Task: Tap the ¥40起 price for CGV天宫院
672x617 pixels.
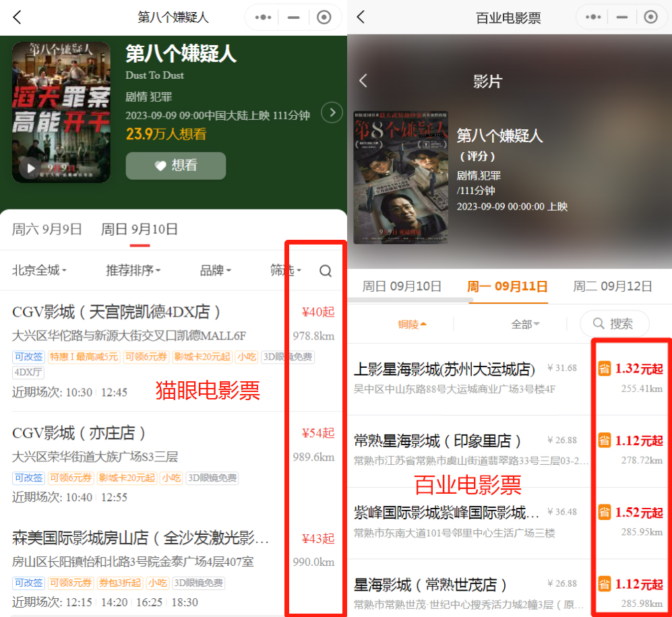Action: [x=318, y=312]
